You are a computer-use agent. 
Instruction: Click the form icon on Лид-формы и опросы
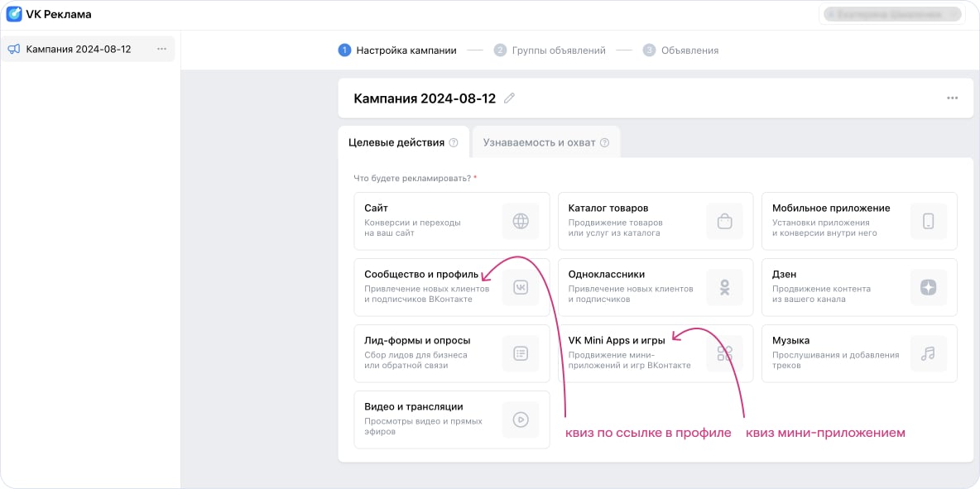[x=521, y=353]
